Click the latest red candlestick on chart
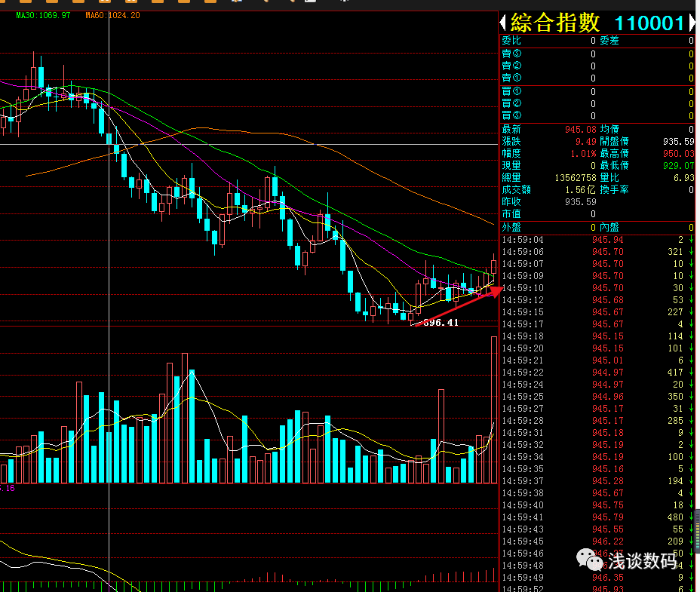This screenshot has height=592, width=700. pos(494,267)
